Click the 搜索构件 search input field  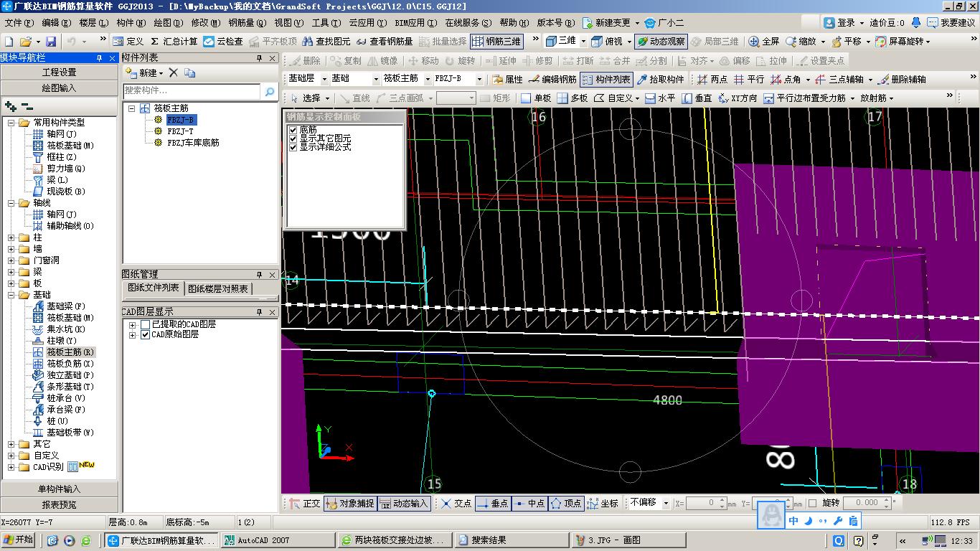[x=192, y=91]
